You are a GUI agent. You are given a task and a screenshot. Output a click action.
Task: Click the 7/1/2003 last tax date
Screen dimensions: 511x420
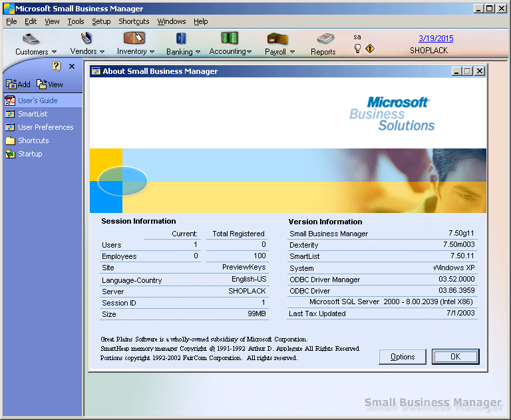(x=460, y=313)
